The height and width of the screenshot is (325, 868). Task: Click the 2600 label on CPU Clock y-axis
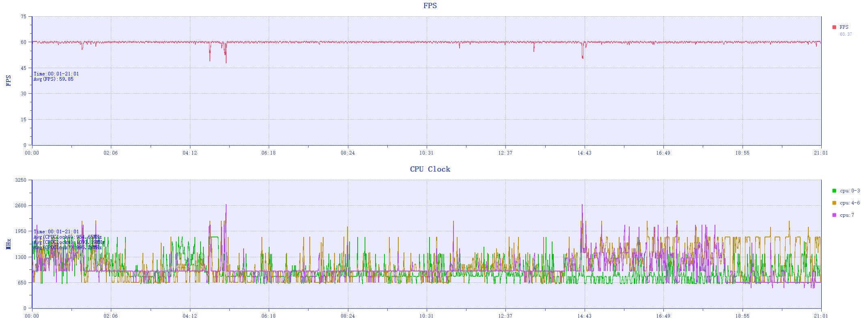click(21, 206)
